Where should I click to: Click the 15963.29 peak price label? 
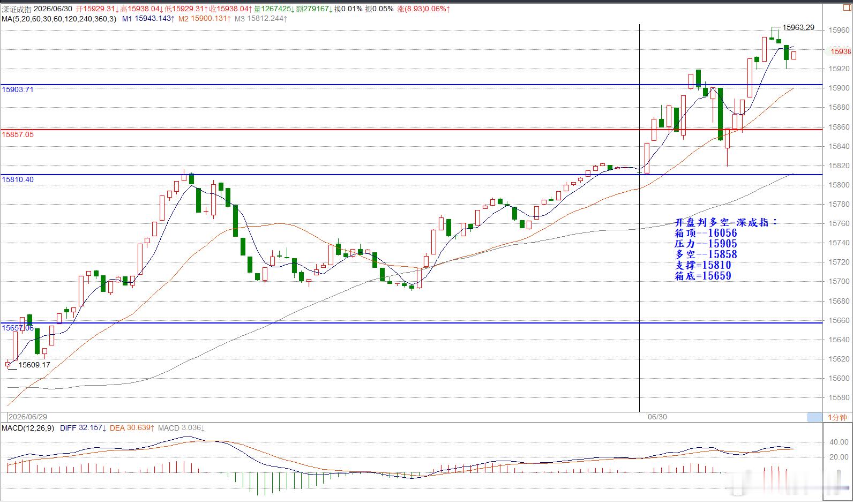[798, 27]
